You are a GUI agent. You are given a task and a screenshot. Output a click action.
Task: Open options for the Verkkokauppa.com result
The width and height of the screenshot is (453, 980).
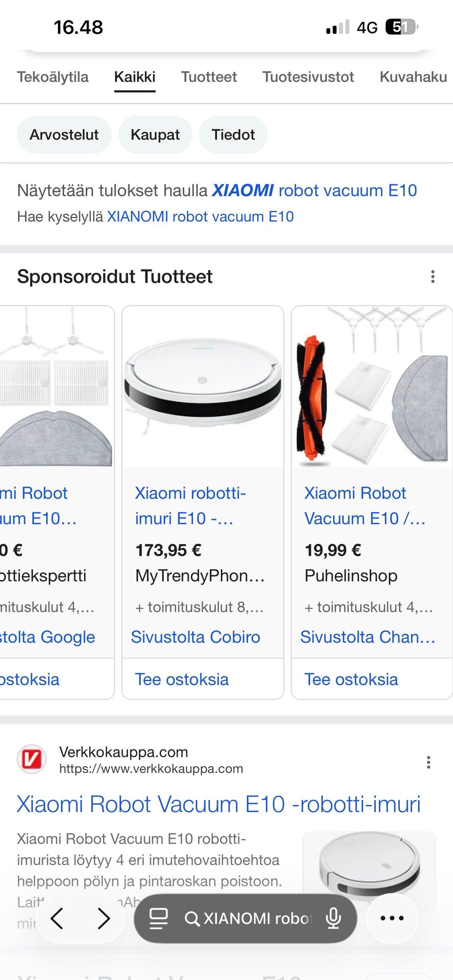click(428, 762)
